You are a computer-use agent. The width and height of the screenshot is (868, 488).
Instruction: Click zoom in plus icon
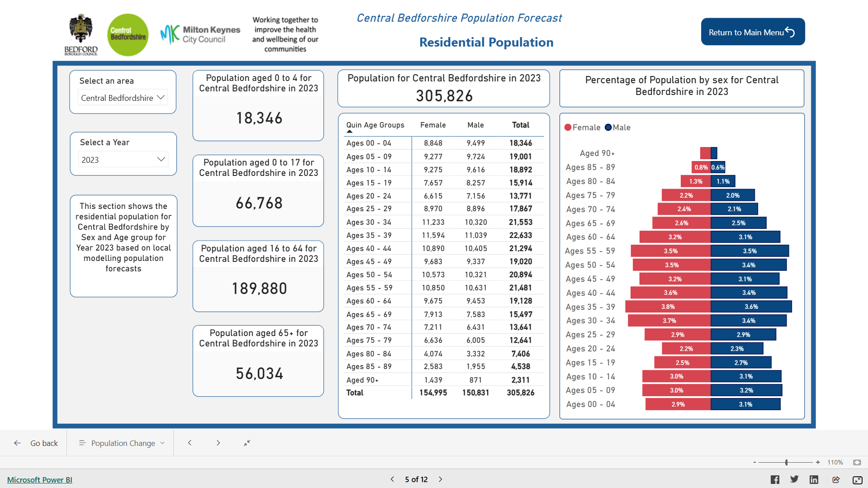click(x=818, y=462)
